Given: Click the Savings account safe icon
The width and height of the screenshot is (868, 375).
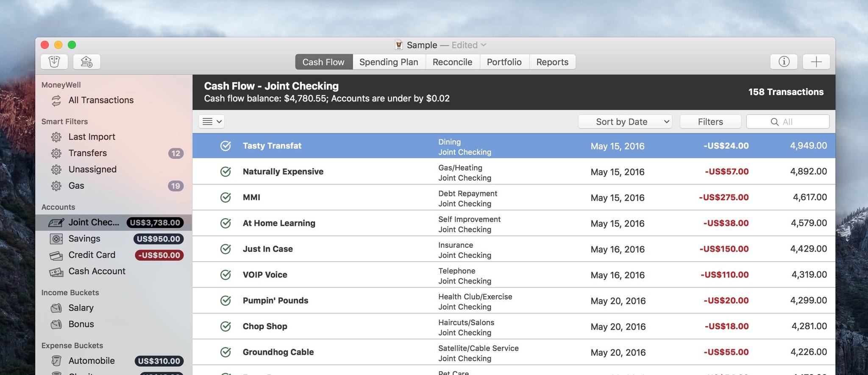Looking at the screenshot, I should (56, 239).
